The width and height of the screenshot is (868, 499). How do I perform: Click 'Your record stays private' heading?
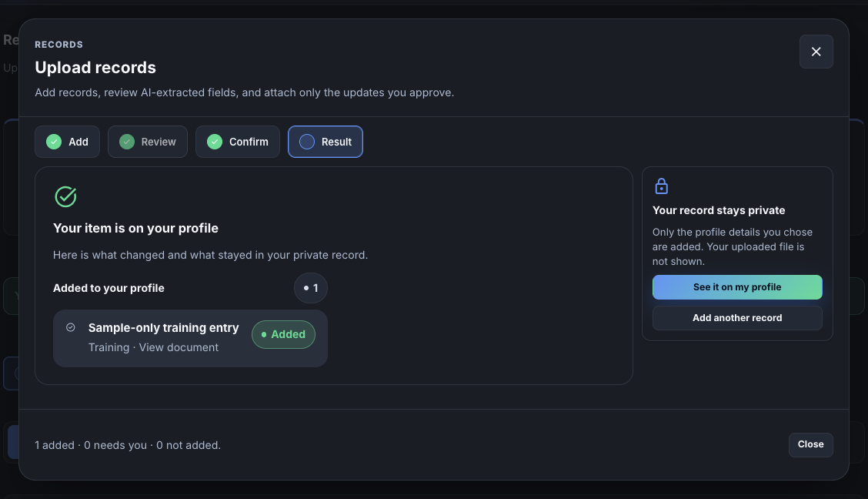719,210
